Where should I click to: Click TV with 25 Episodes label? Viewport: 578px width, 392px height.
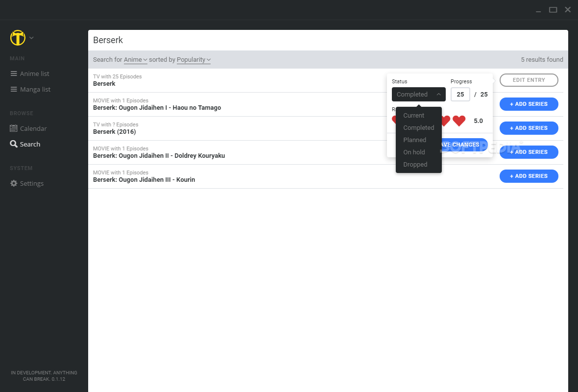tap(117, 77)
